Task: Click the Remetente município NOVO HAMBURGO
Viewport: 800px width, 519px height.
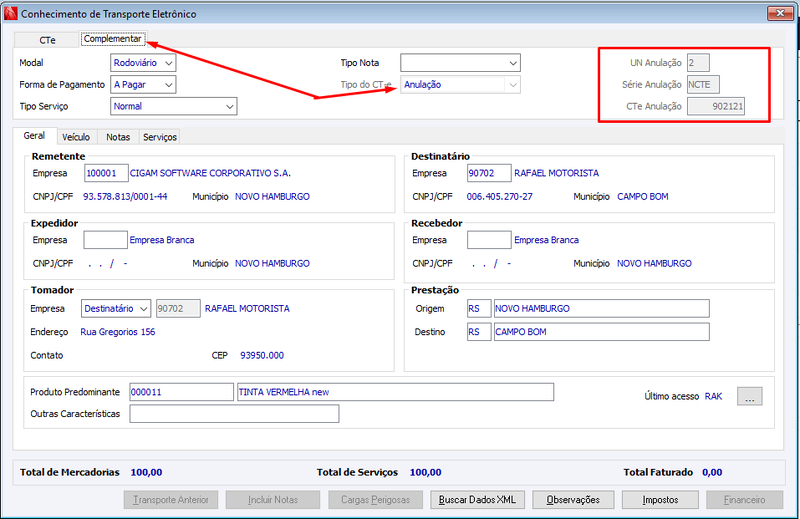Action: pos(272,196)
